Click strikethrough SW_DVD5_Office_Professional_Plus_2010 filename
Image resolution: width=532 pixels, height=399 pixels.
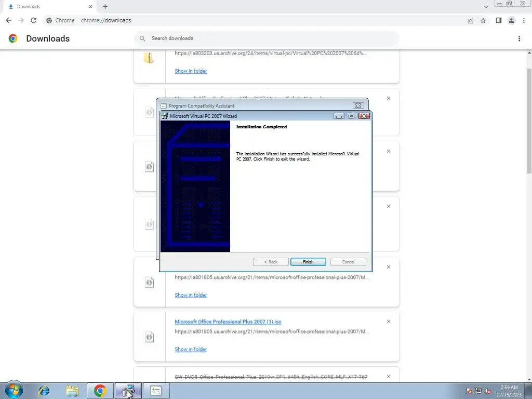271,377
